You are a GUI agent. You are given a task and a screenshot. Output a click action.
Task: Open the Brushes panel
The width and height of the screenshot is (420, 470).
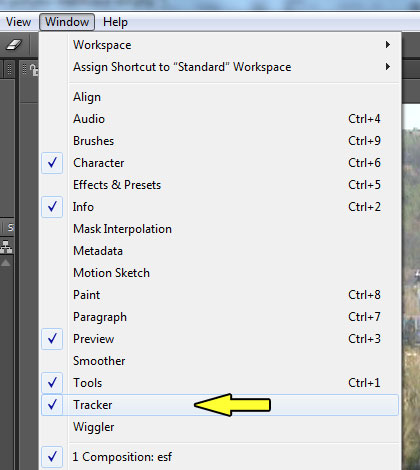click(220, 141)
